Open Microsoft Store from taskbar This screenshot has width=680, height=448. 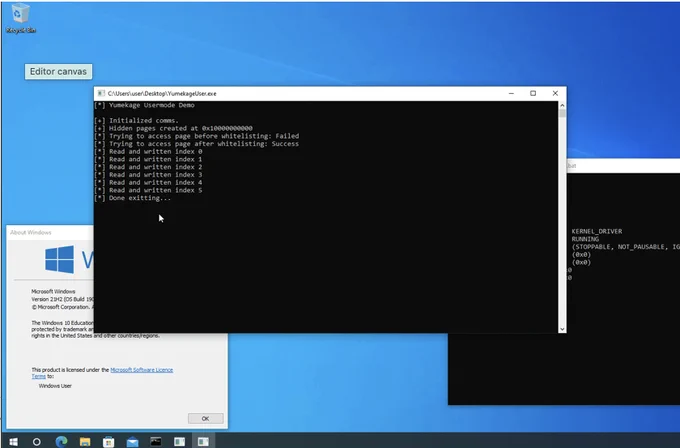click(108, 441)
